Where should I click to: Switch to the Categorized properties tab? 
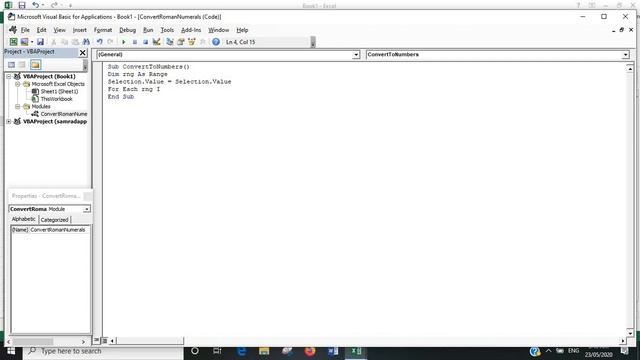[54, 220]
